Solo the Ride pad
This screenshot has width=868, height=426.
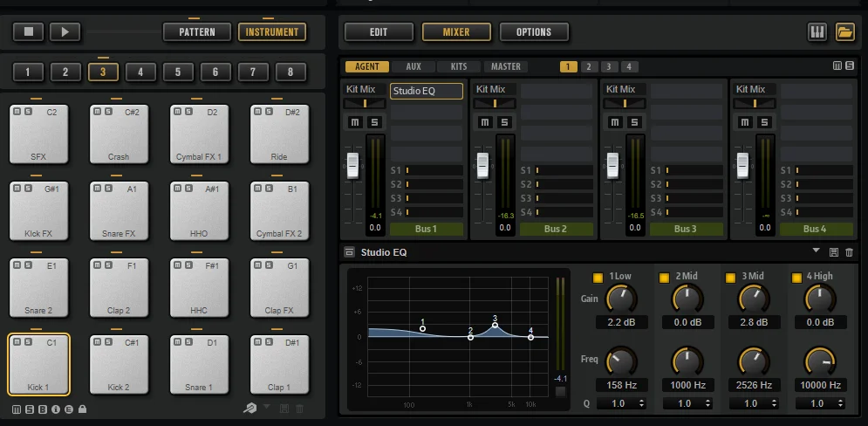pyautogui.click(x=269, y=112)
